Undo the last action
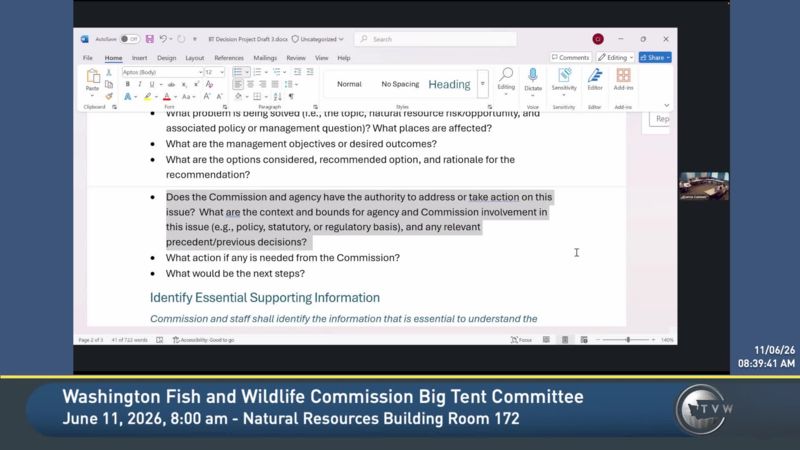The height and width of the screenshot is (450, 800). tap(163, 39)
